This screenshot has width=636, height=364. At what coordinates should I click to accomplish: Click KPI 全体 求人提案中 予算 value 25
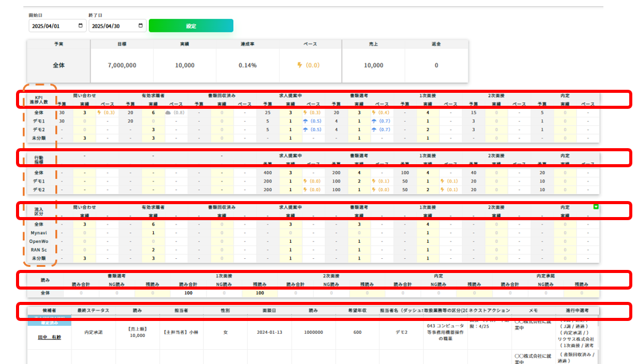(x=268, y=113)
